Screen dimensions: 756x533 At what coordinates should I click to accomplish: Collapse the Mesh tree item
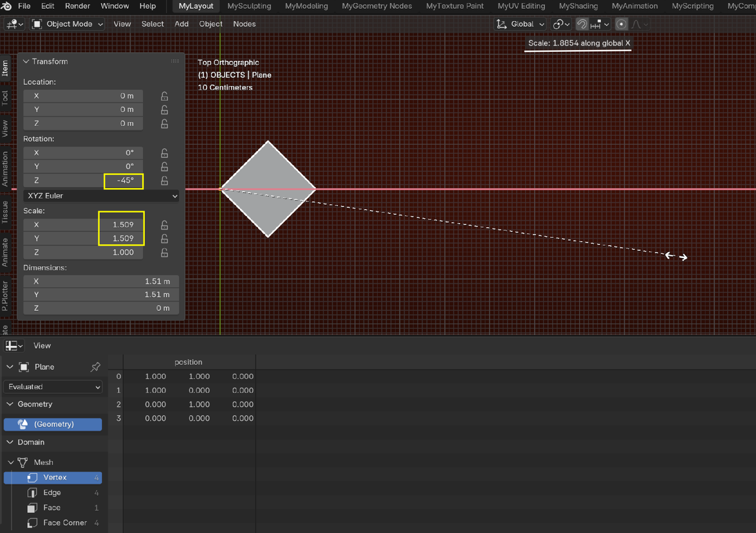tap(11, 462)
